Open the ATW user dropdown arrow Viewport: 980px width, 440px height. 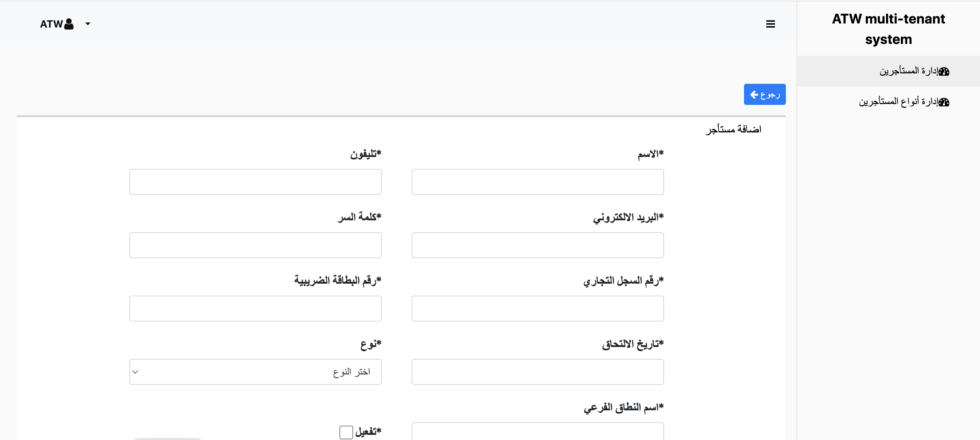[88, 24]
